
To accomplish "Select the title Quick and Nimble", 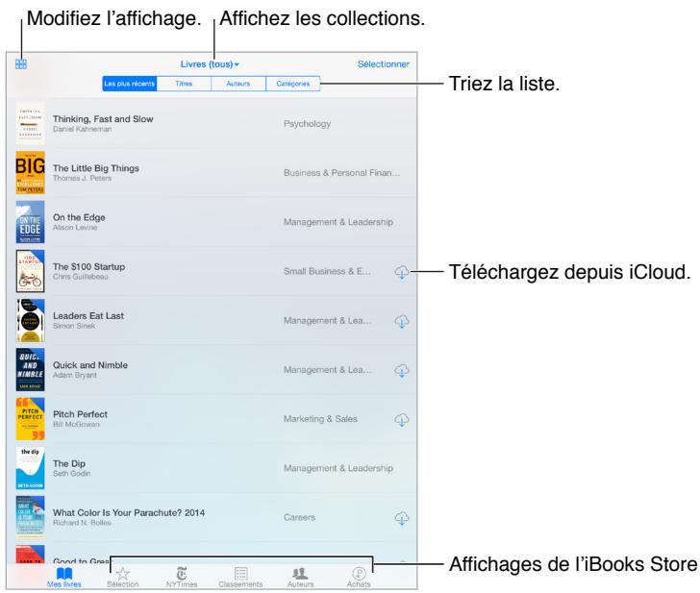I will [90, 365].
